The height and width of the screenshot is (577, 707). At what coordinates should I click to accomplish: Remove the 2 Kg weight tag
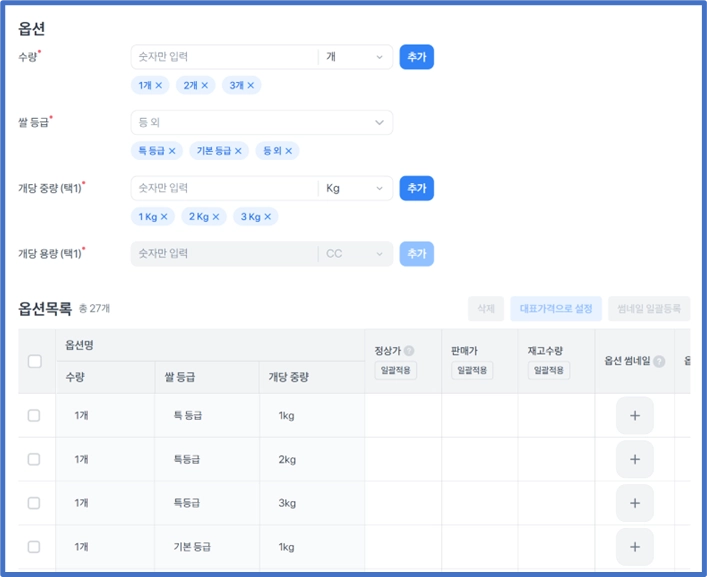coord(216,217)
